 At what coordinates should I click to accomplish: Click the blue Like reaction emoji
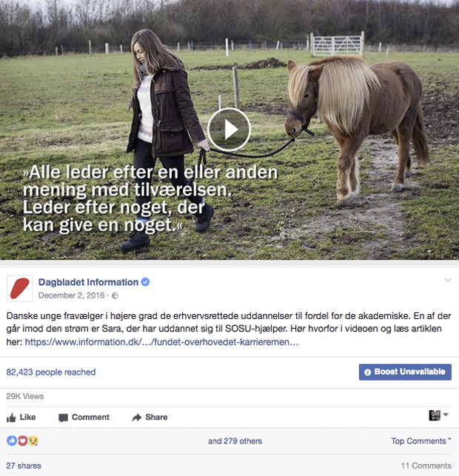[12, 440]
